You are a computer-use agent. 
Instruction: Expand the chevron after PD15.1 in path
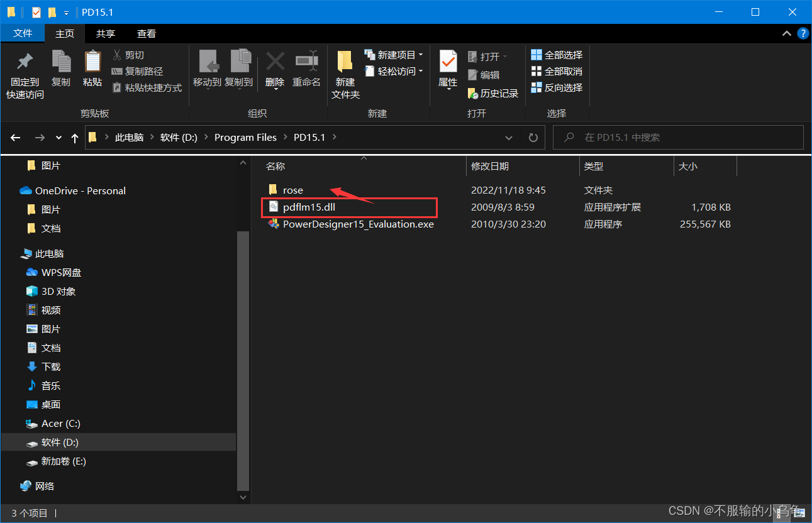pyautogui.click(x=334, y=137)
